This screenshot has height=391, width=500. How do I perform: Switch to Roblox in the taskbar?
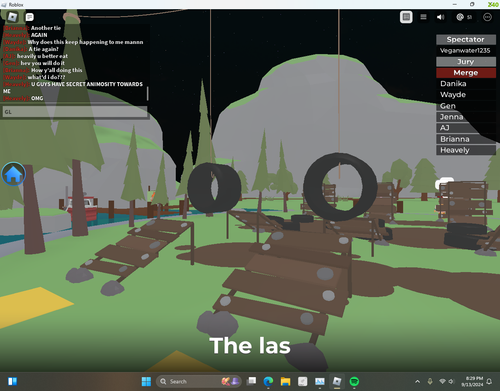337,381
